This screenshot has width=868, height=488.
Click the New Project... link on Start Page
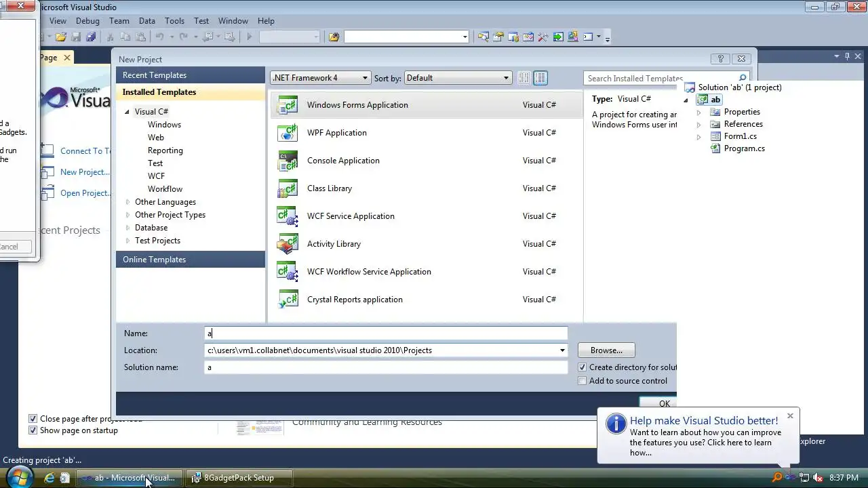(x=85, y=172)
